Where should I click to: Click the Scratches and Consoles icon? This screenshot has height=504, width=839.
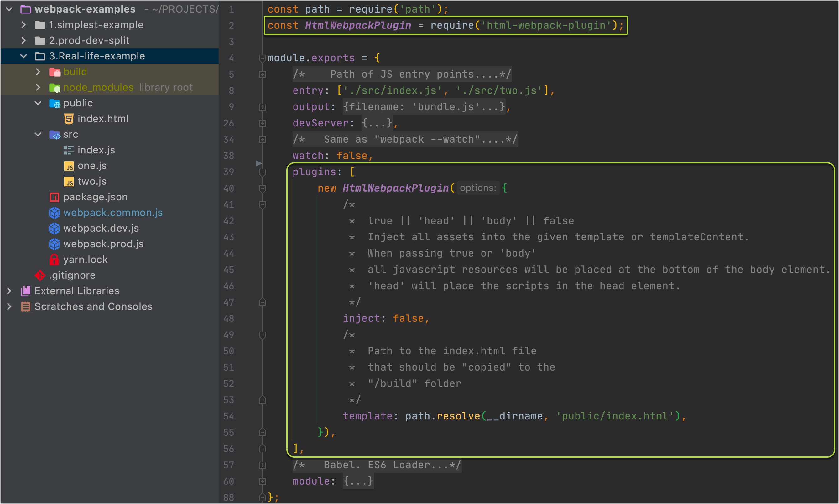point(25,306)
